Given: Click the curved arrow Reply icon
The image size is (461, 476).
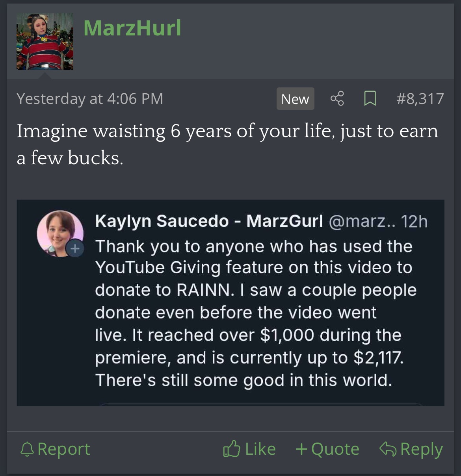Looking at the screenshot, I should (x=388, y=449).
